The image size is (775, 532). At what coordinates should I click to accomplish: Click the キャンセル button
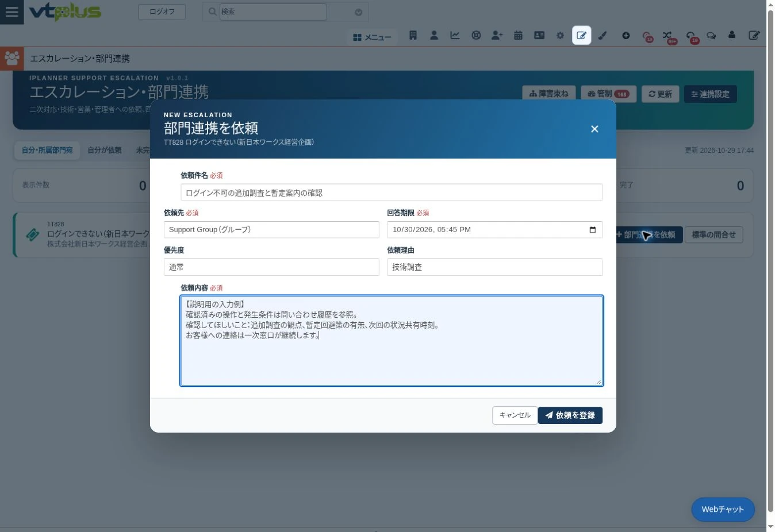[x=515, y=415]
